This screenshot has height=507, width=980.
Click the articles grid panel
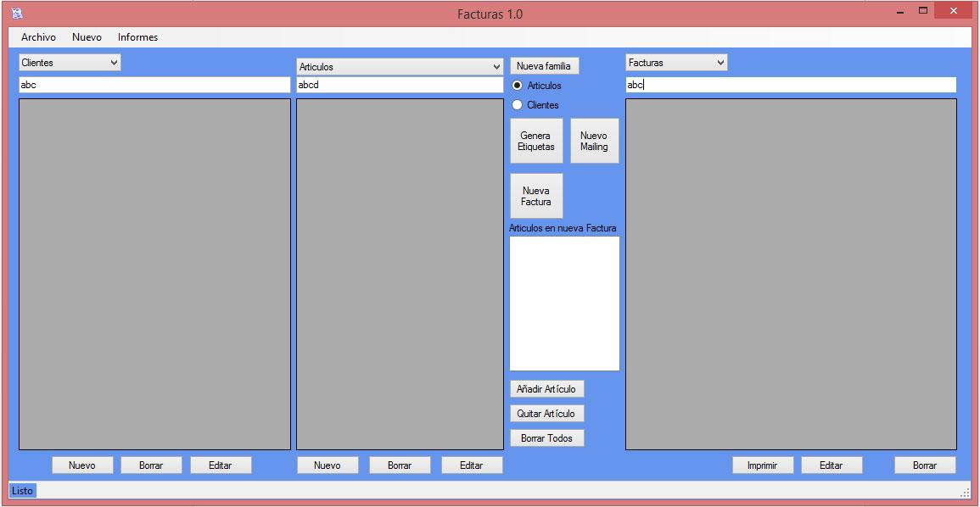(x=400, y=274)
